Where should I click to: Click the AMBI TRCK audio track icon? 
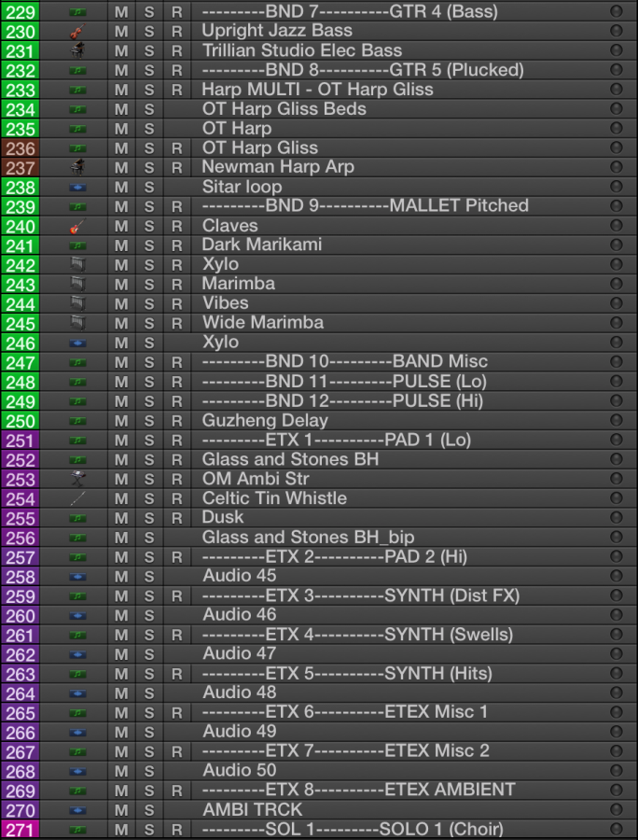point(77,810)
